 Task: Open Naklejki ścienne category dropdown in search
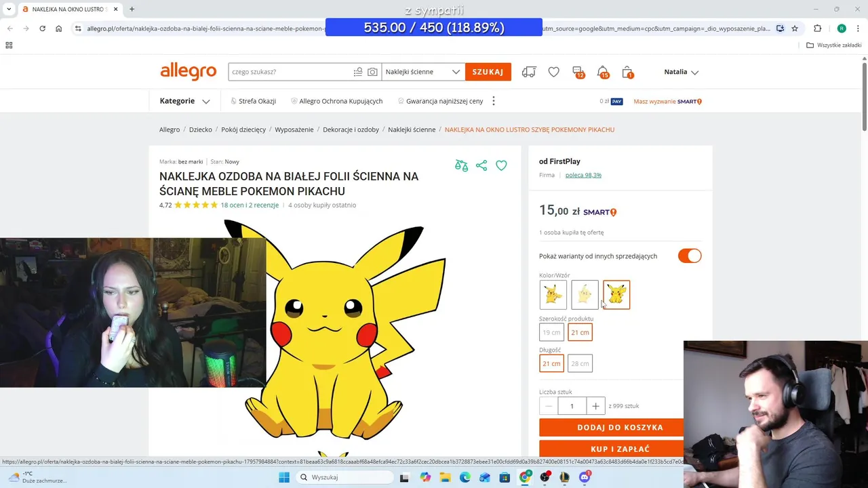pyautogui.click(x=422, y=72)
